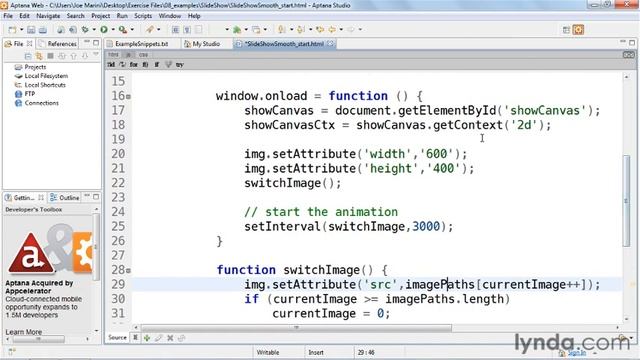Click the editor horizontal scrollbar thumb
Image resolution: width=640 pixels, height=360 pixels.
point(296,328)
